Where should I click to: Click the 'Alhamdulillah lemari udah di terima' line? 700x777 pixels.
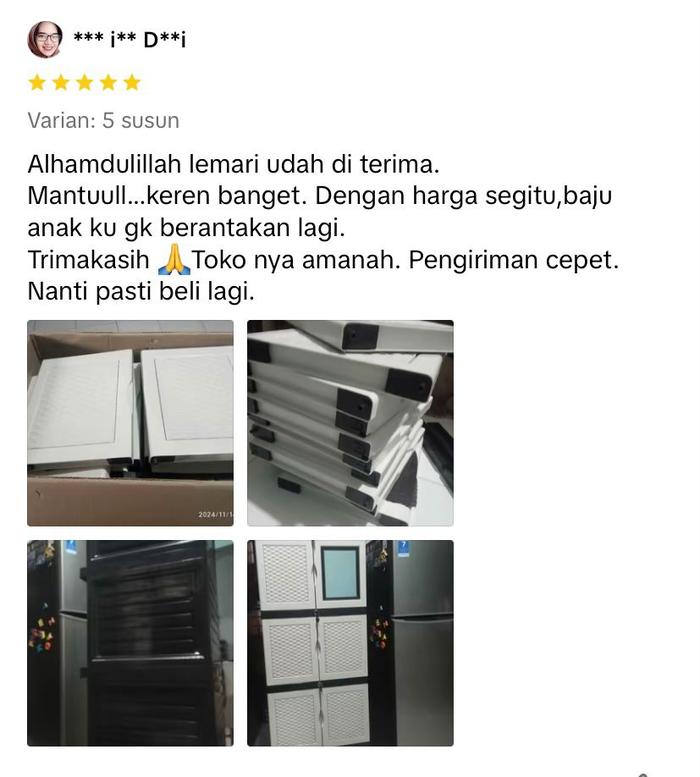tap(233, 165)
